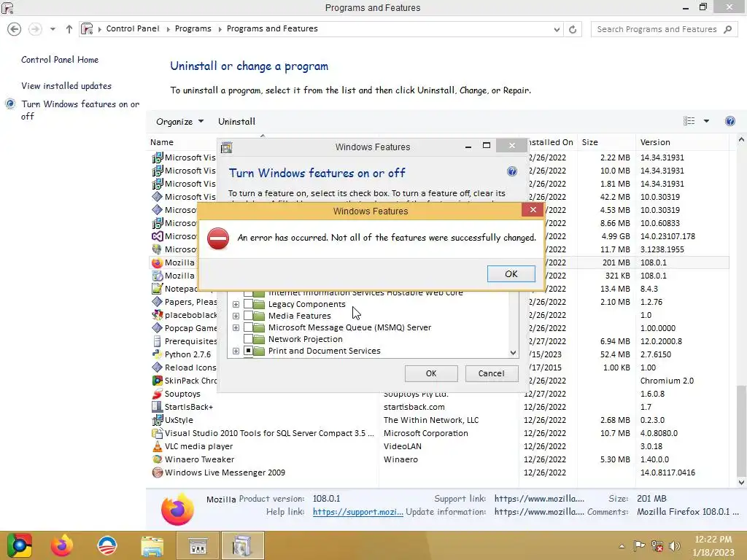Click the Uninstall toolbar button
The width and height of the screenshot is (747, 560).
coord(237,122)
